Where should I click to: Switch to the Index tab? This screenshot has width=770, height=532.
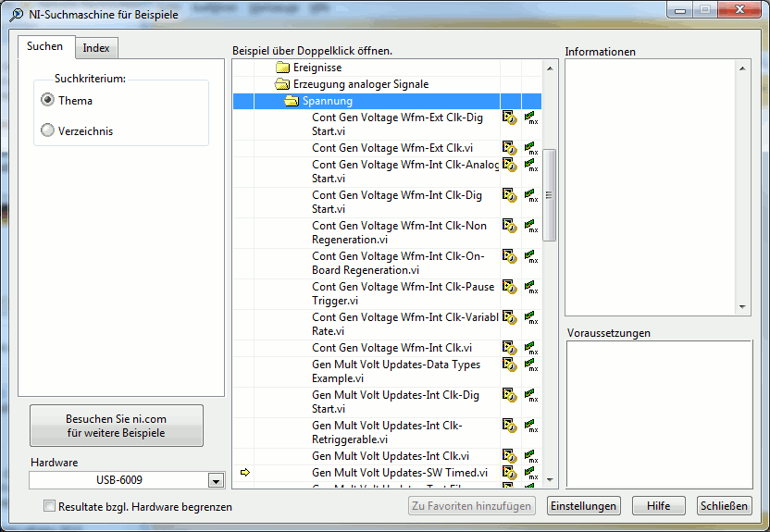click(x=96, y=48)
